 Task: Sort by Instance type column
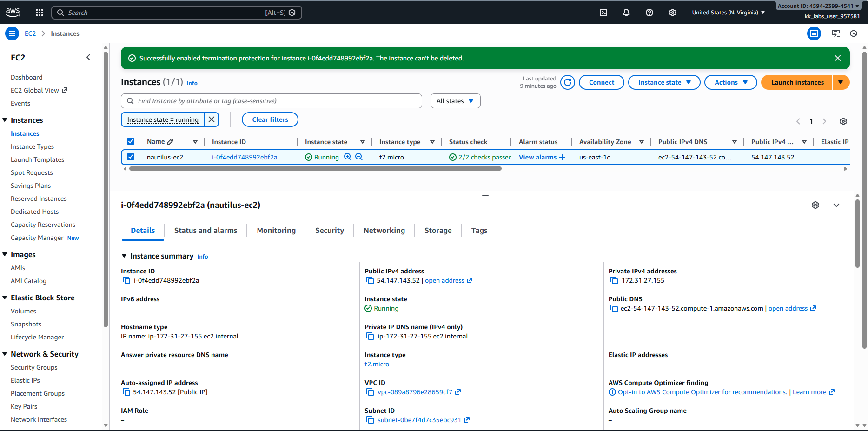pos(432,142)
